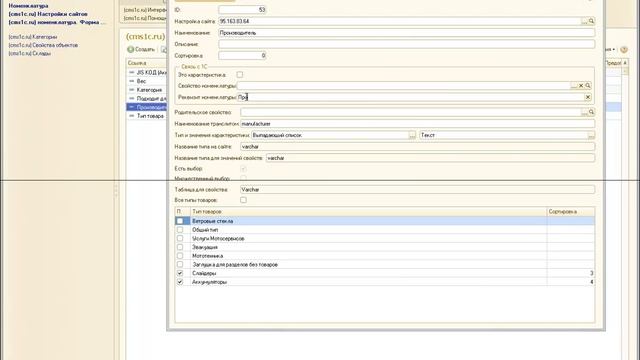Click the Название типа для значений свойств field
The width and height of the screenshot is (640, 360).
click(430, 158)
